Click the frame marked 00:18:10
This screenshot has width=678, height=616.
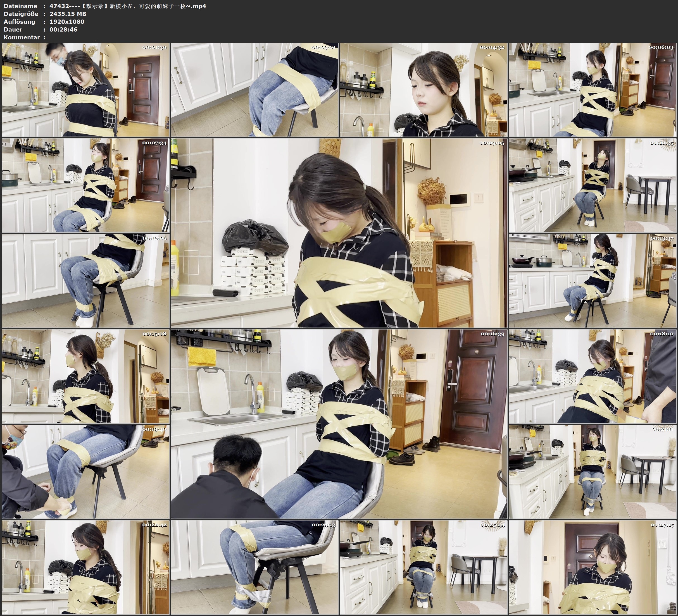[x=593, y=376]
